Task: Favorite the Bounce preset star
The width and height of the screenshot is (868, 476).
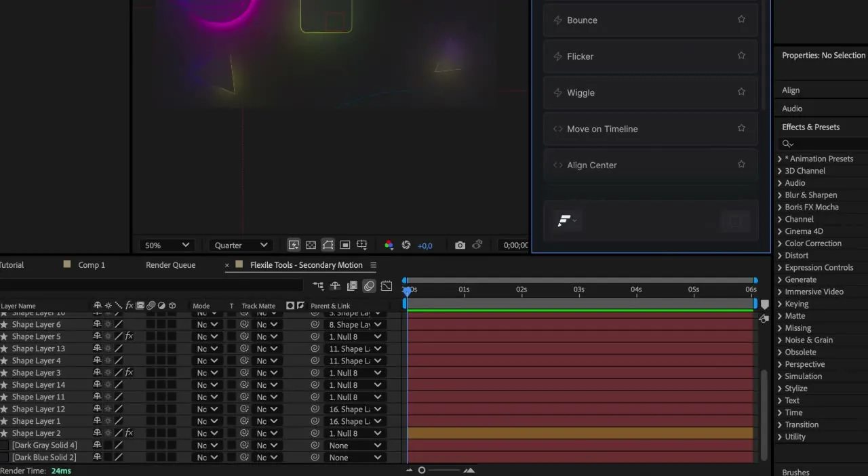Action: point(741,20)
